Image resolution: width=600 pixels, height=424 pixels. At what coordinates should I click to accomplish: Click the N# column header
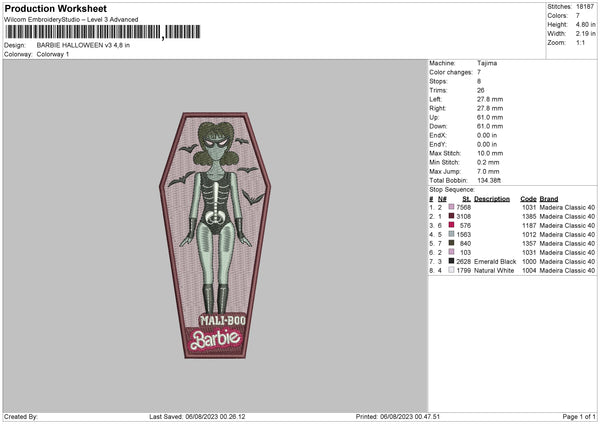(x=442, y=198)
